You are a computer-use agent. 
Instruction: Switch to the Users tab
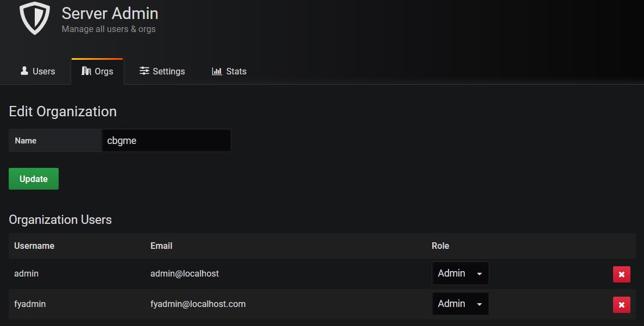click(37, 71)
